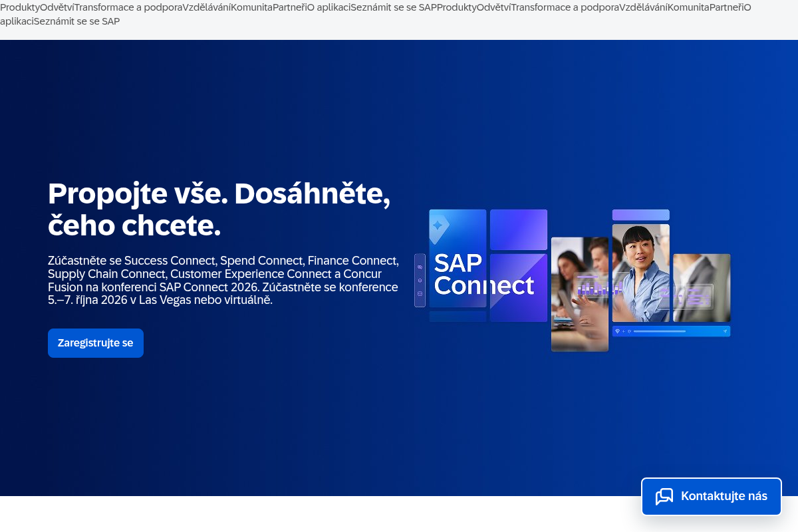Click the Zaregistrujte se button
Viewport: 798px width, 532px height.
click(x=96, y=343)
